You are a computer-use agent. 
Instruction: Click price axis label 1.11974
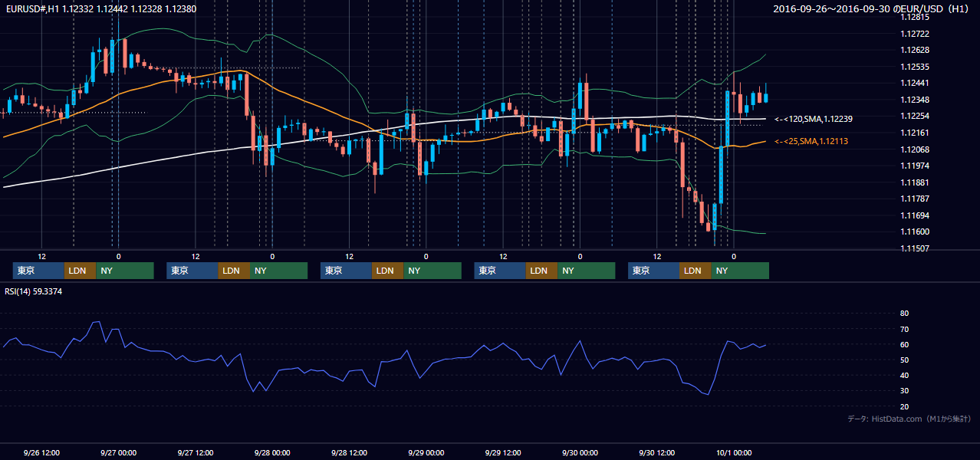tap(914, 166)
